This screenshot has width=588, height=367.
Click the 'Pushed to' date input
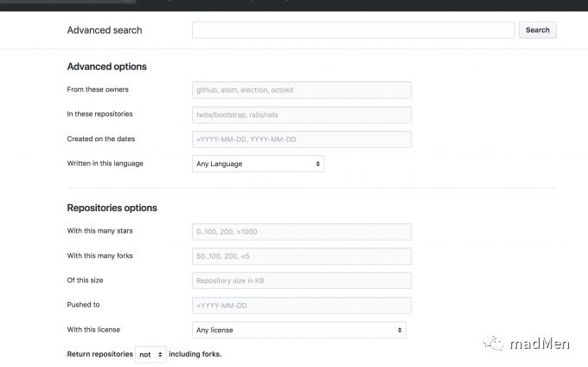coord(301,306)
